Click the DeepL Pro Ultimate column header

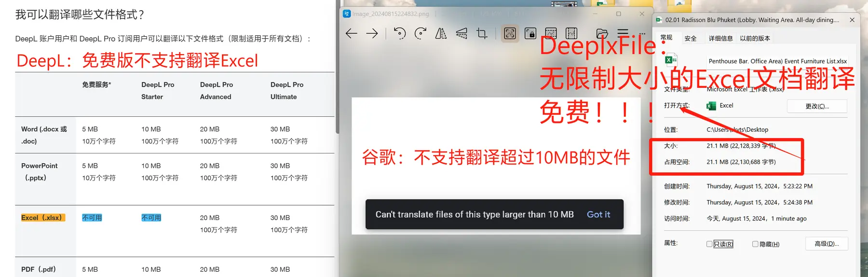287,91
